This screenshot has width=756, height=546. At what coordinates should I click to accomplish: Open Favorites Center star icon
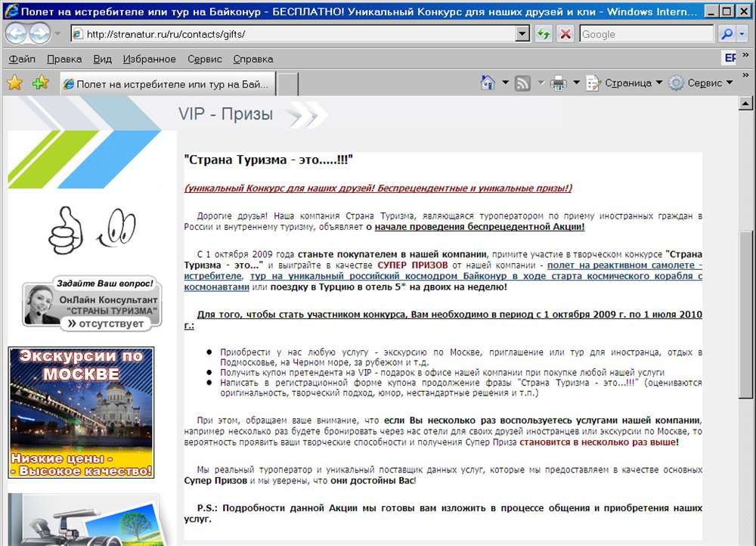14,83
